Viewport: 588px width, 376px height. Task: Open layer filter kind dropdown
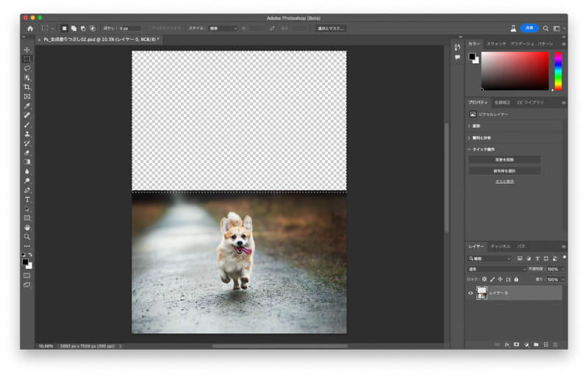[490, 258]
